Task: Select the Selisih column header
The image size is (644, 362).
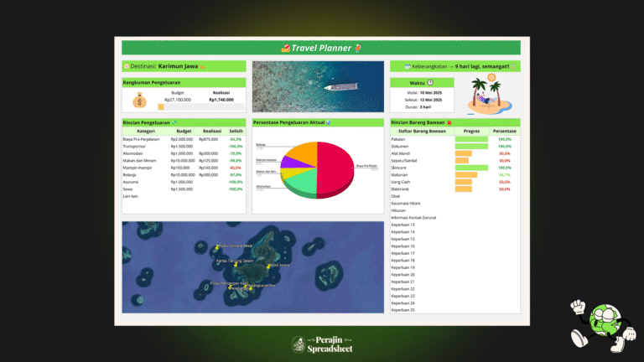Action: click(x=236, y=131)
